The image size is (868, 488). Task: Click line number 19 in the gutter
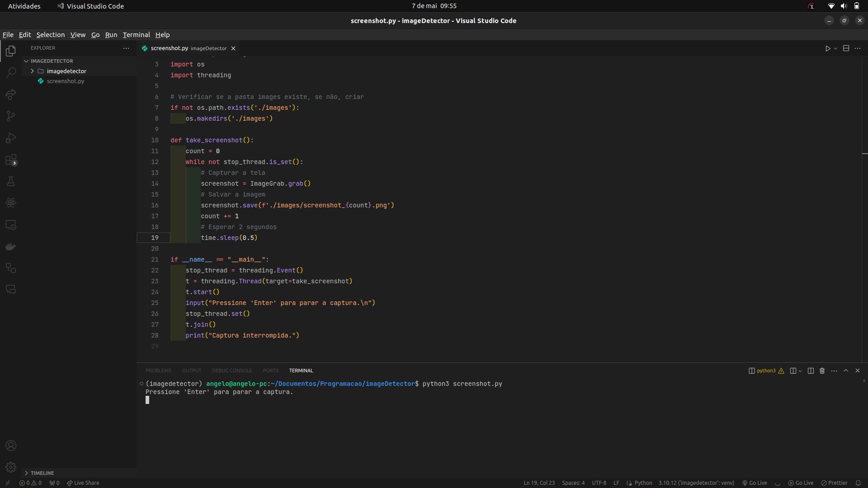coord(155,238)
